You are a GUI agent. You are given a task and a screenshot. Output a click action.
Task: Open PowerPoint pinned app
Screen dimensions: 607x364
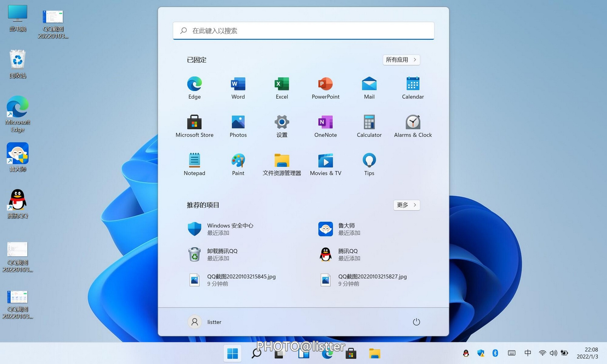(325, 88)
